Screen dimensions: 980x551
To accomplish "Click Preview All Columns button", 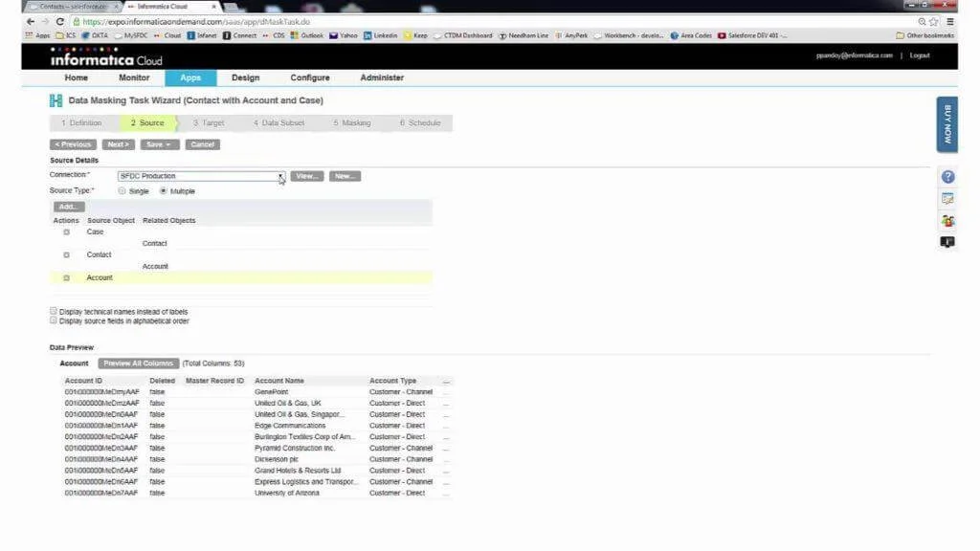I will point(138,363).
